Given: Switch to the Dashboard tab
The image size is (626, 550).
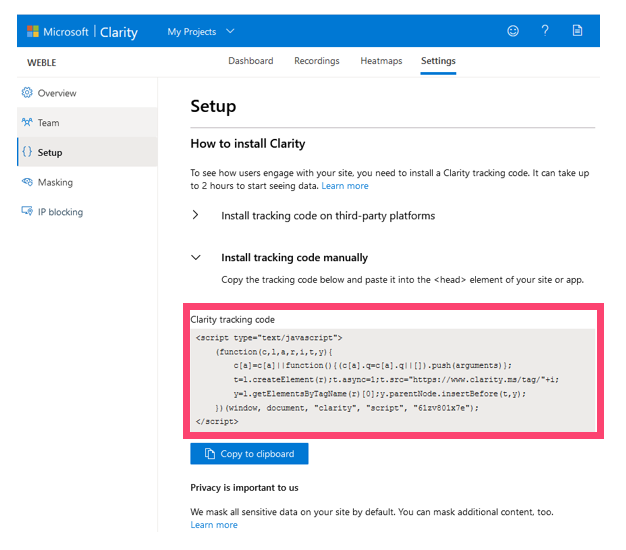Looking at the screenshot, I should pyautogui.click(x=251, y=61).
